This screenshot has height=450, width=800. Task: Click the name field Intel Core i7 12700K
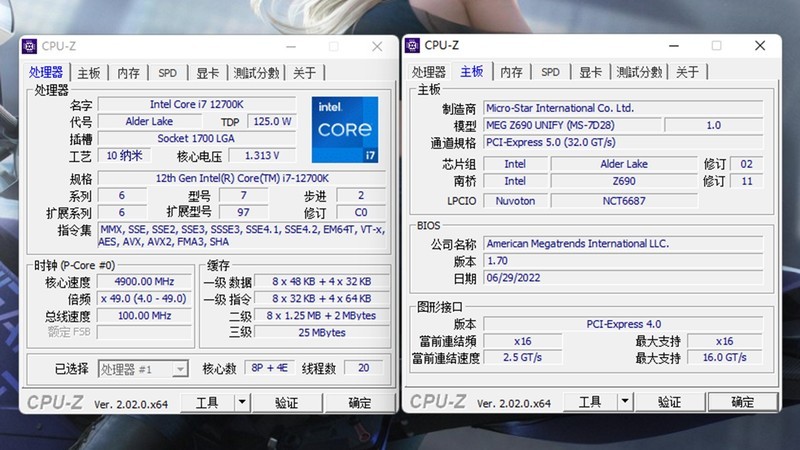click(197, 105)
